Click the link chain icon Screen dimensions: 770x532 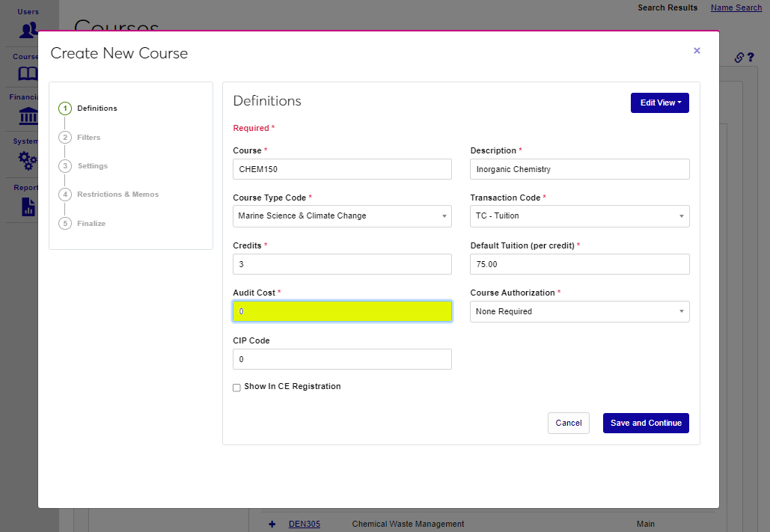click(739, 58)
